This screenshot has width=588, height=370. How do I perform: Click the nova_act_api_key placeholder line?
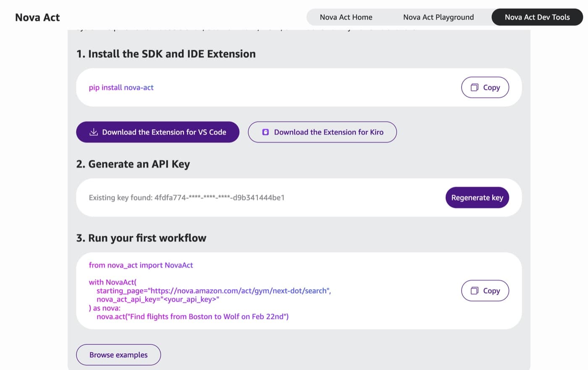(x=158, y=299)
